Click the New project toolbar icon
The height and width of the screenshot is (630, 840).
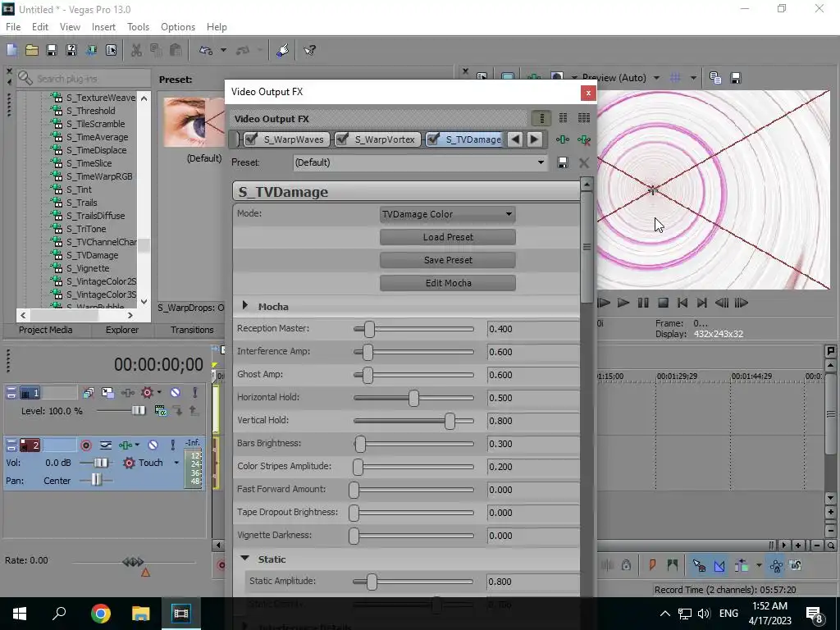(11, 50)
